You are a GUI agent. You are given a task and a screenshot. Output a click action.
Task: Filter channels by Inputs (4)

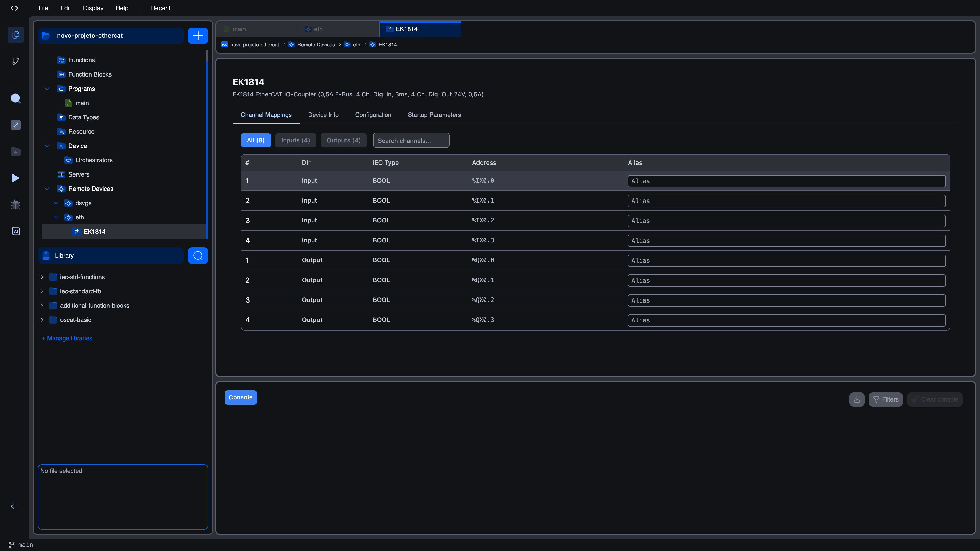pos(296,140)
